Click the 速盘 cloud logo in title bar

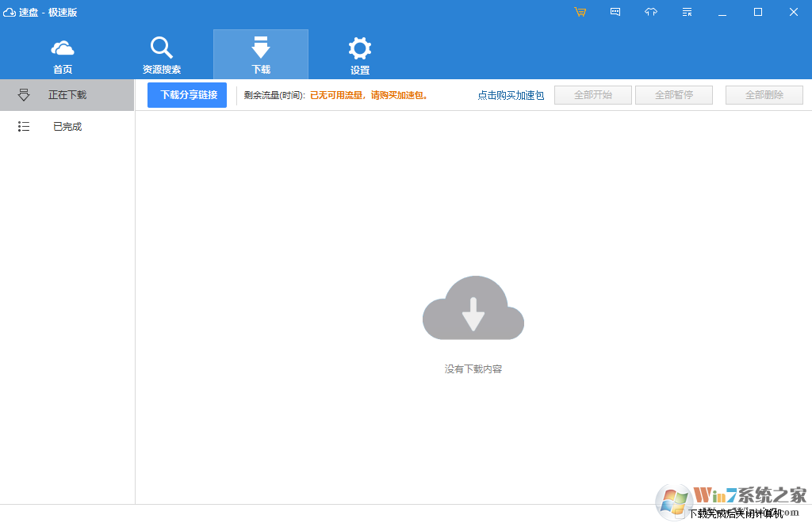point(10,12)
